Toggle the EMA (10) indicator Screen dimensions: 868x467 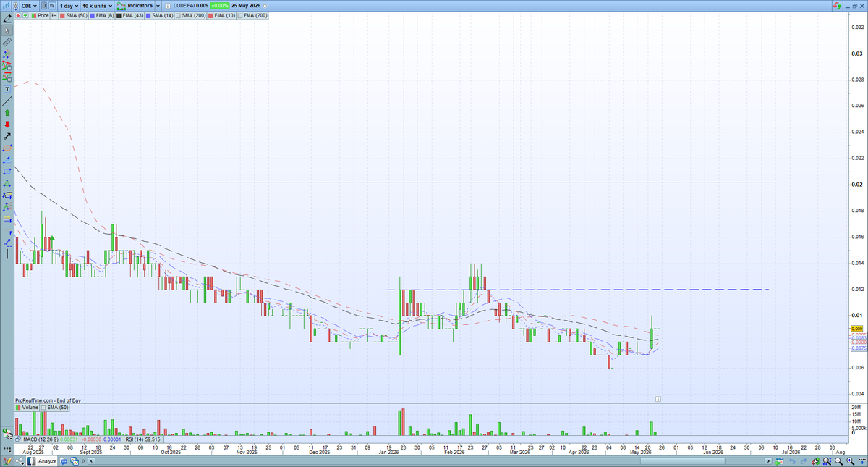[221, 15]
